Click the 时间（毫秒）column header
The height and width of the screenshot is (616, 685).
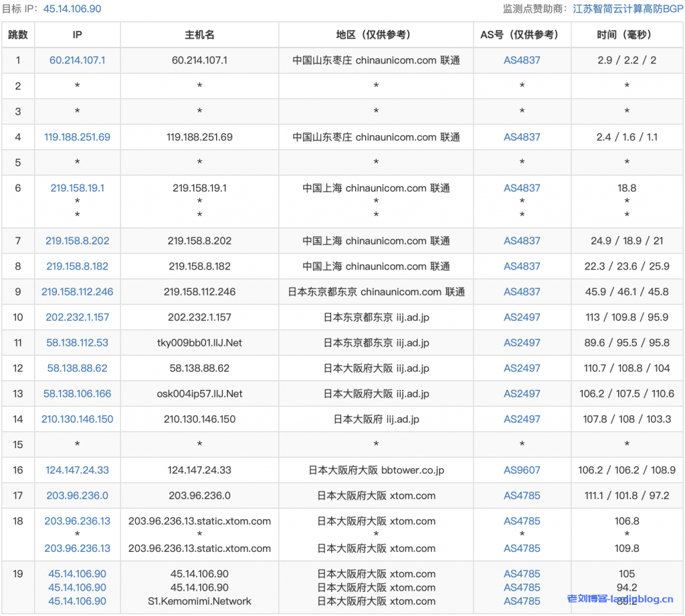point(626,35)
